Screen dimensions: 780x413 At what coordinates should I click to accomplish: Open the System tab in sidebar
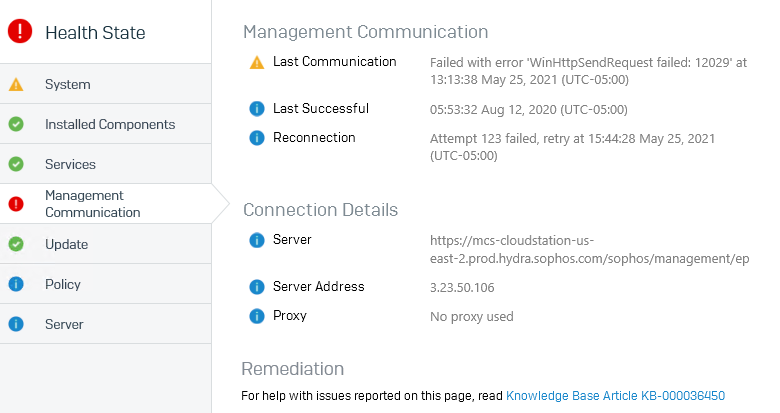pyautogui.click(x=105, y=84)
